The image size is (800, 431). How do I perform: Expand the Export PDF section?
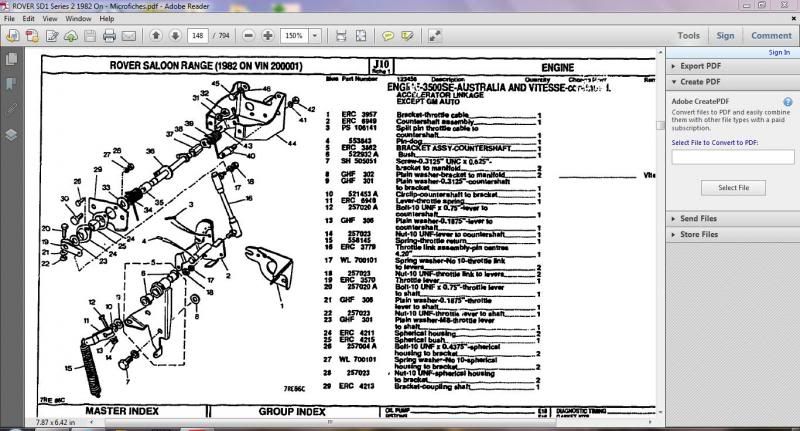coord(674,65)
